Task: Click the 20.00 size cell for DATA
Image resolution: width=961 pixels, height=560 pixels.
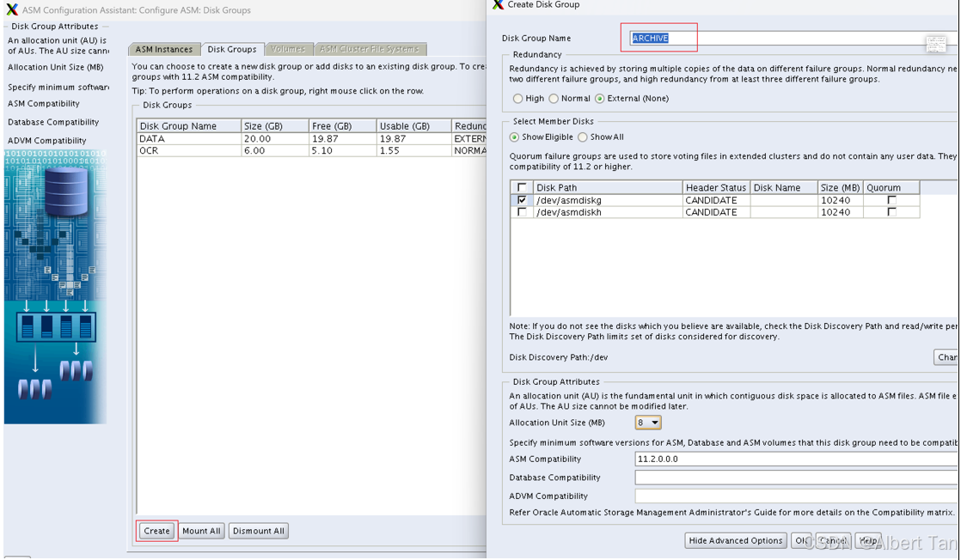Action: pos(275,139)
